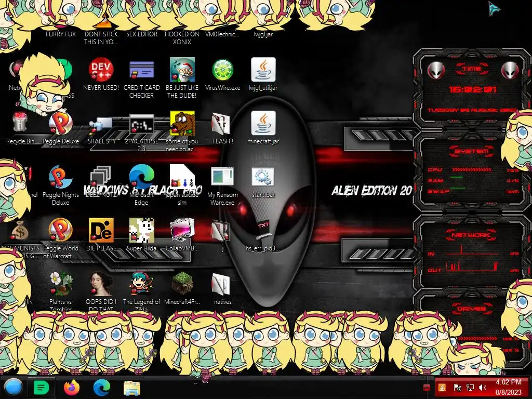Viewport: 532px width, 399px height.
Task: Open the money bag COMMUNISTS icon
Action: coord(20,231)
